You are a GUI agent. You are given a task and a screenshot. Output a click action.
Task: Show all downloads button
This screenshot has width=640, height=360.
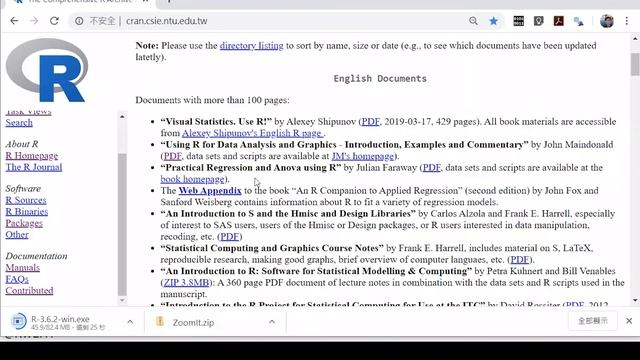point(593,321)
